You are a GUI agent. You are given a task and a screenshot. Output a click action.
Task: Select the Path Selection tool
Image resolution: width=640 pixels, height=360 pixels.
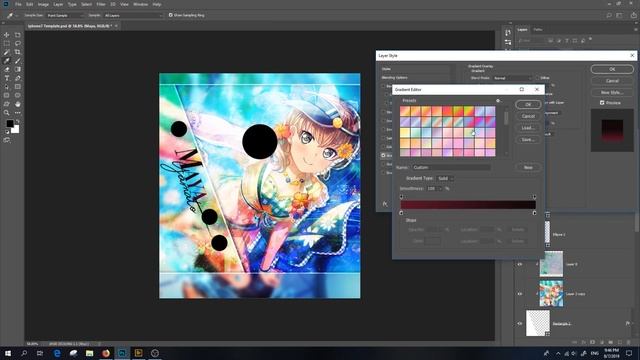pos(7,87)
